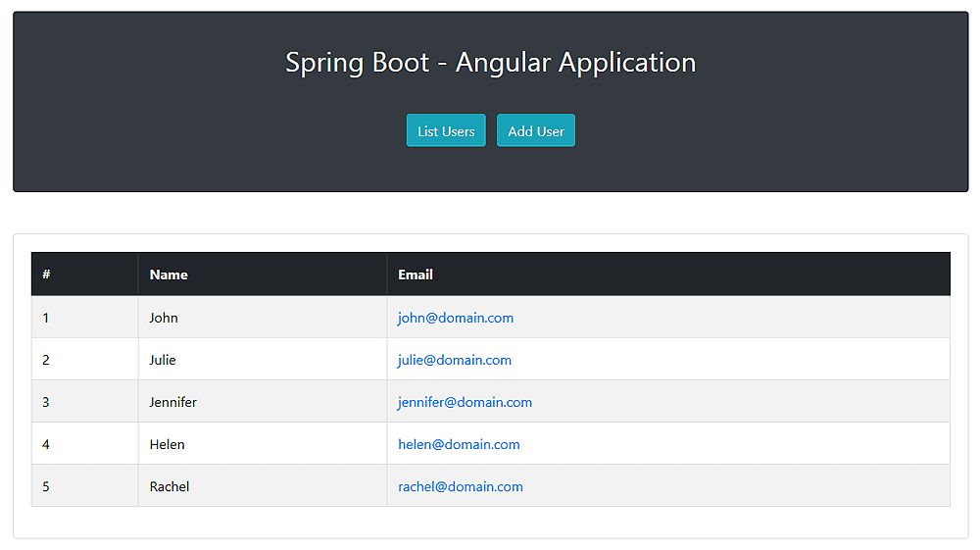The image size is (980, 550).
Task: Select the row number 3 cell
Action: [x=46, y=402]
